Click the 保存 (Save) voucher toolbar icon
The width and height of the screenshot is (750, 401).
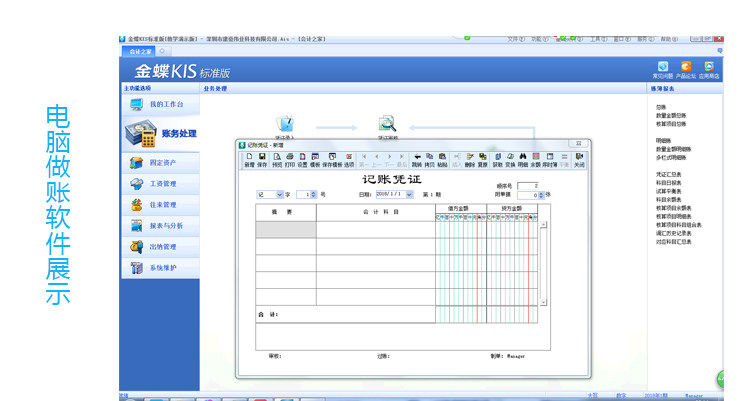pyautogui.click(x=262, y=160)
